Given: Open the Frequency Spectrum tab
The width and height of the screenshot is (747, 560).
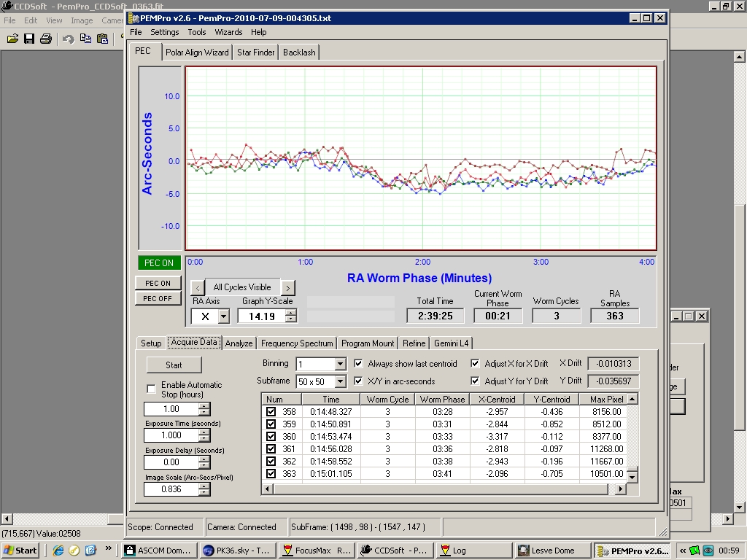Looking at the screenshot, I should pos(297,343).
